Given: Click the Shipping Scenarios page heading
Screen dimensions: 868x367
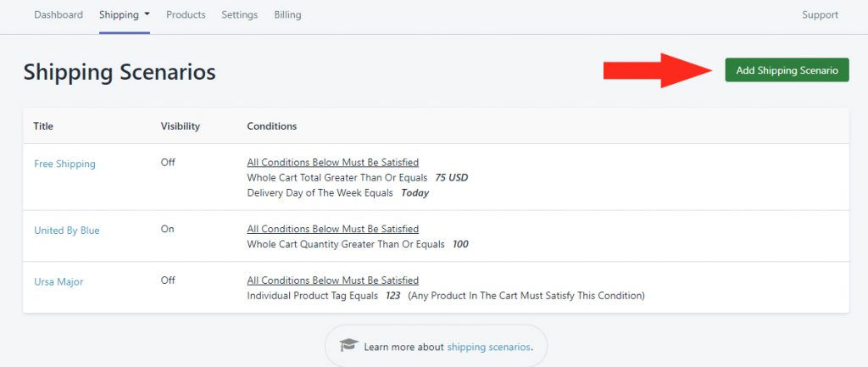Looking at the screenshot, I should [x=120, y=72].
